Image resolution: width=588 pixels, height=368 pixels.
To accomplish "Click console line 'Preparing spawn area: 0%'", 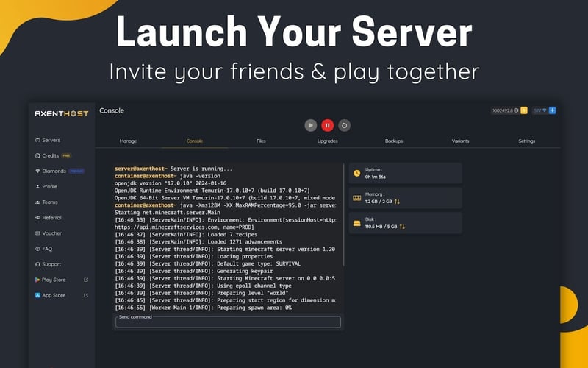I will (x=203, y=308).
